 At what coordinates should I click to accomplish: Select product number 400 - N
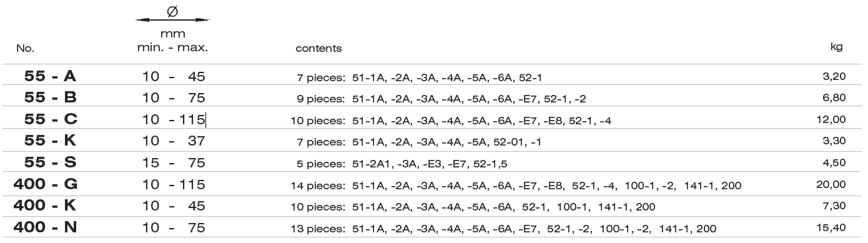45,227
